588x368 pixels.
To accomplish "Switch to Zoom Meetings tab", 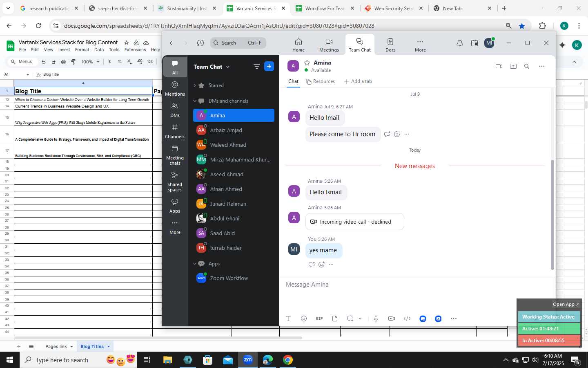I will pos(329,45).
